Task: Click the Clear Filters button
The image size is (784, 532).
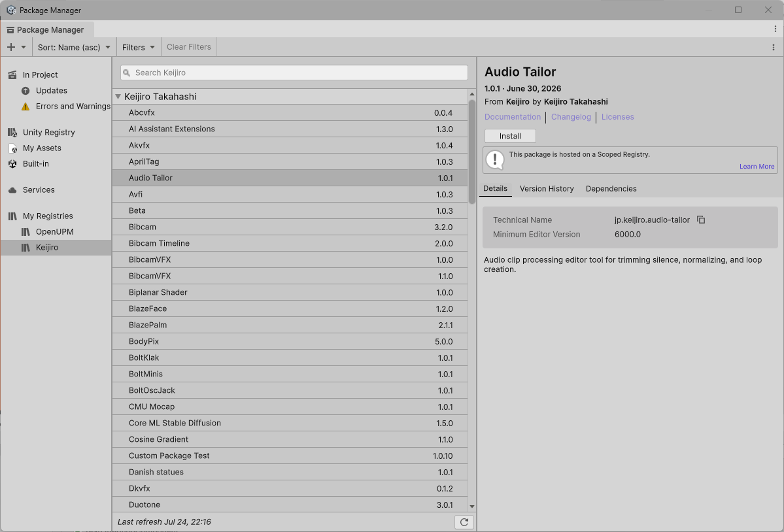Action: pos(188,47)
